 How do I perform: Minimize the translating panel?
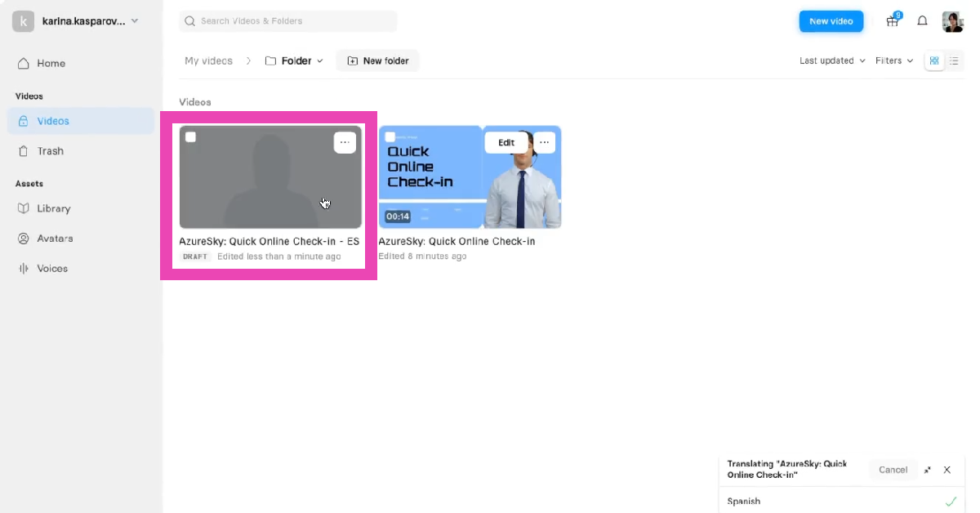coord(928,470)
